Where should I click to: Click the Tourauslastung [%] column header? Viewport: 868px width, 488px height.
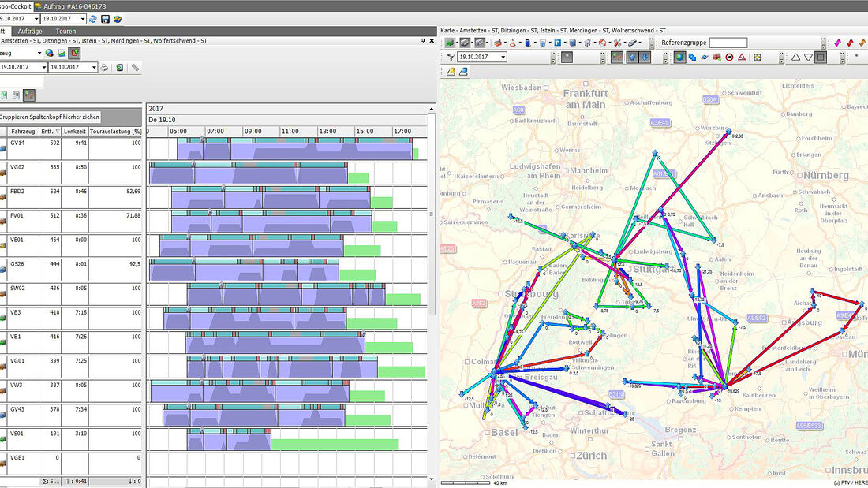[116, 132]
